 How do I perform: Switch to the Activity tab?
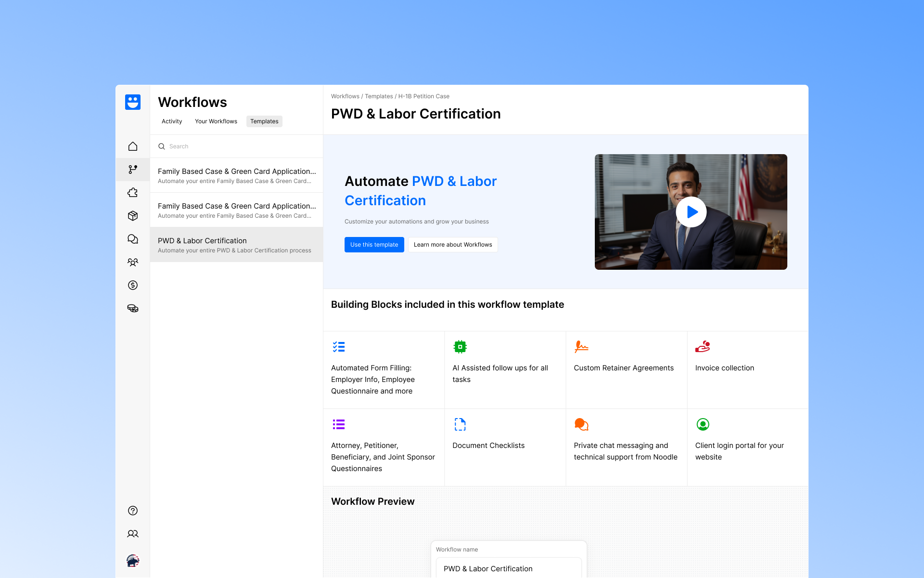pos(172,121)
